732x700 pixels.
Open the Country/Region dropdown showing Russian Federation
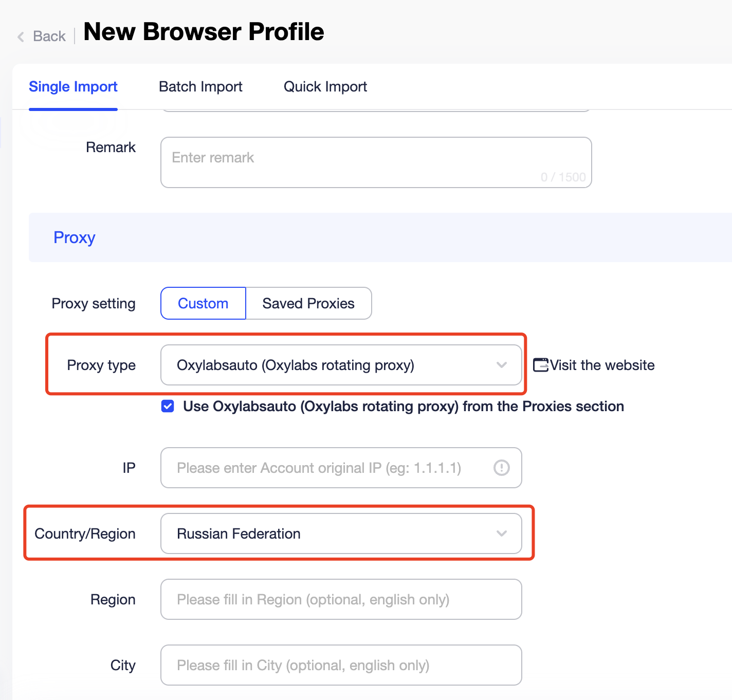pos(341,533)
